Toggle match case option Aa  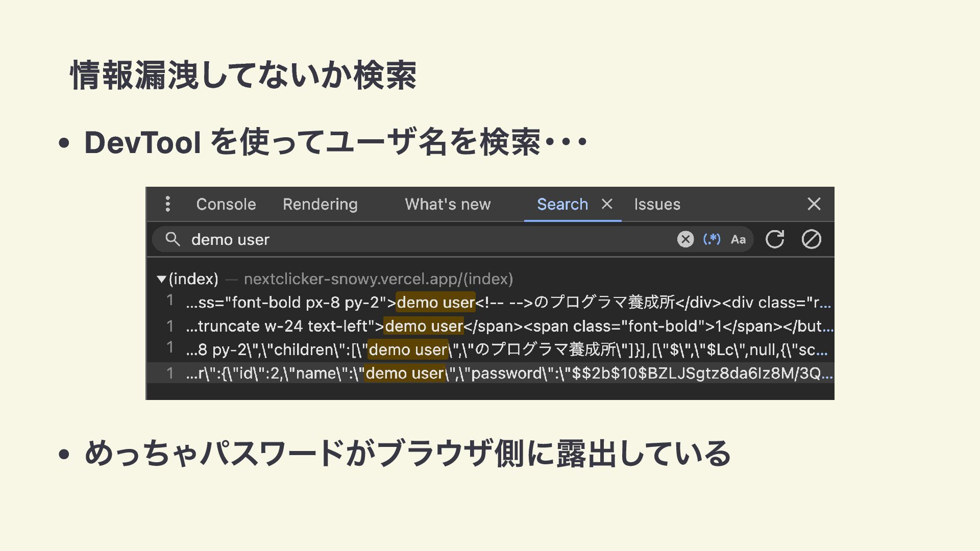pyautogui.click(x=738, y=239)
